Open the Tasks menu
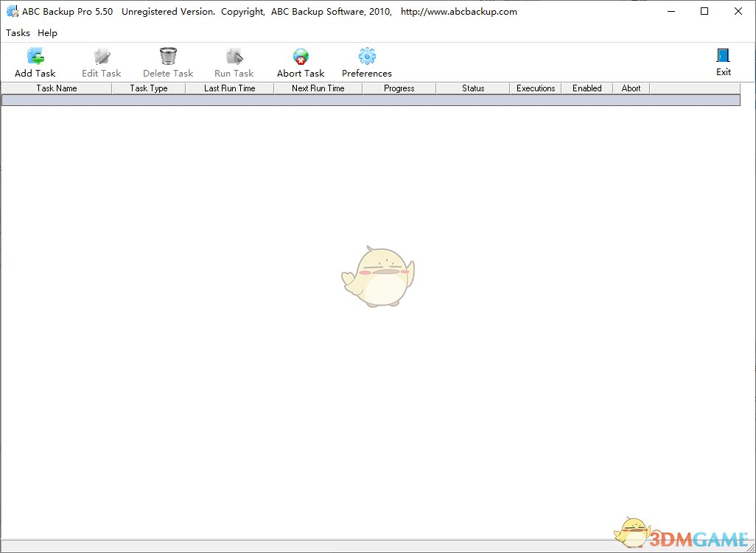The width and height of the screenshot is (756, 553). [x=18, y=32]
